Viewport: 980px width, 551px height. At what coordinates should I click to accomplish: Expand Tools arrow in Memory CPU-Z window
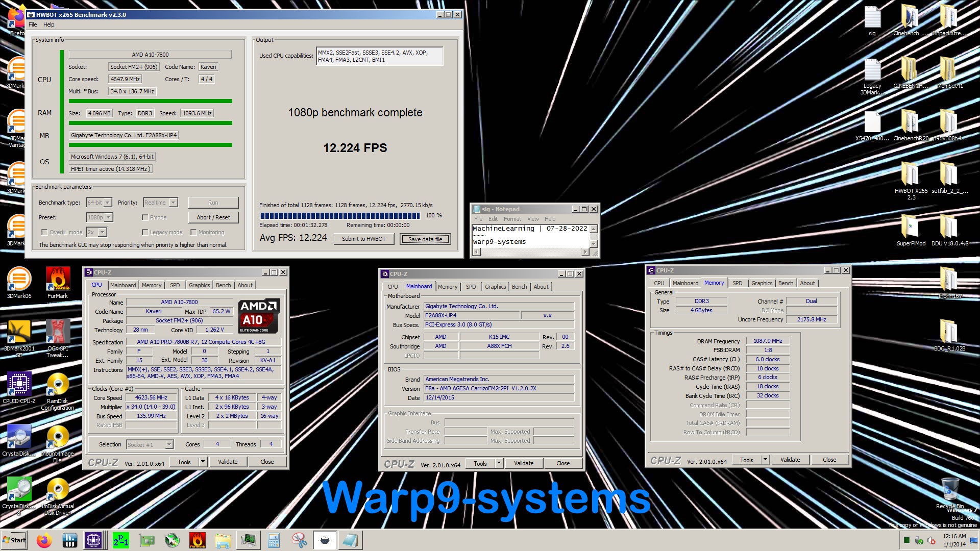coord(765,460)
